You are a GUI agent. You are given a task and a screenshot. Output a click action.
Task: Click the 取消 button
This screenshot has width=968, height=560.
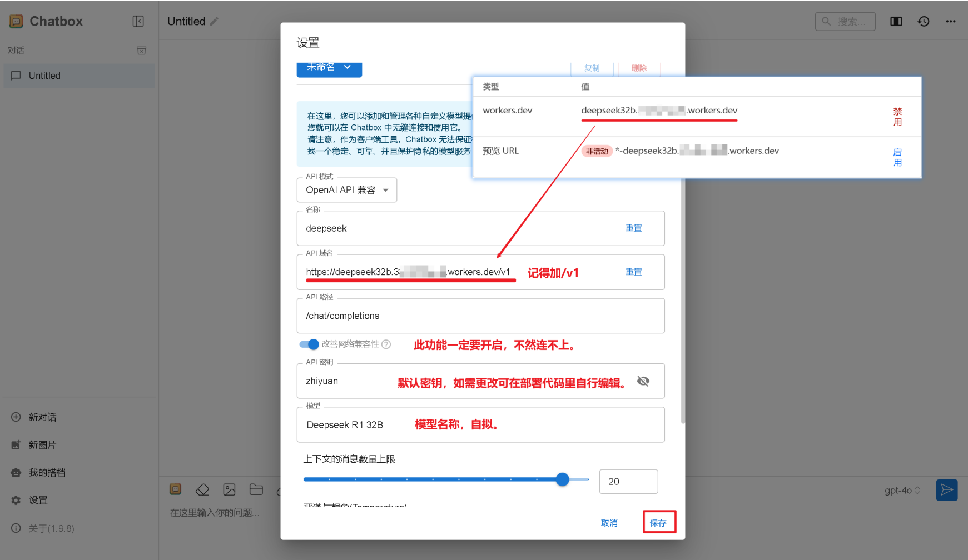(609, 523)
